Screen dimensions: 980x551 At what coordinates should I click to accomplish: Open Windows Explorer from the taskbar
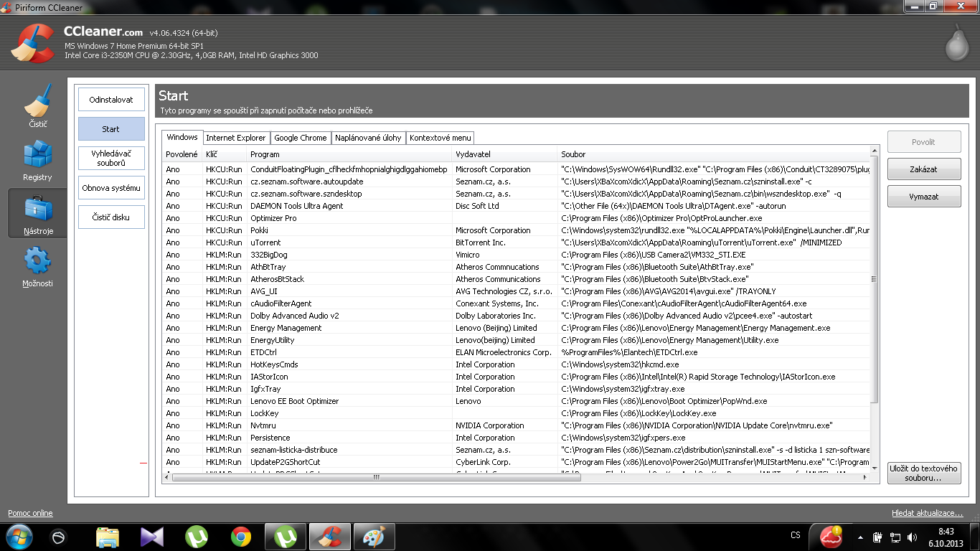pos(108,537)
